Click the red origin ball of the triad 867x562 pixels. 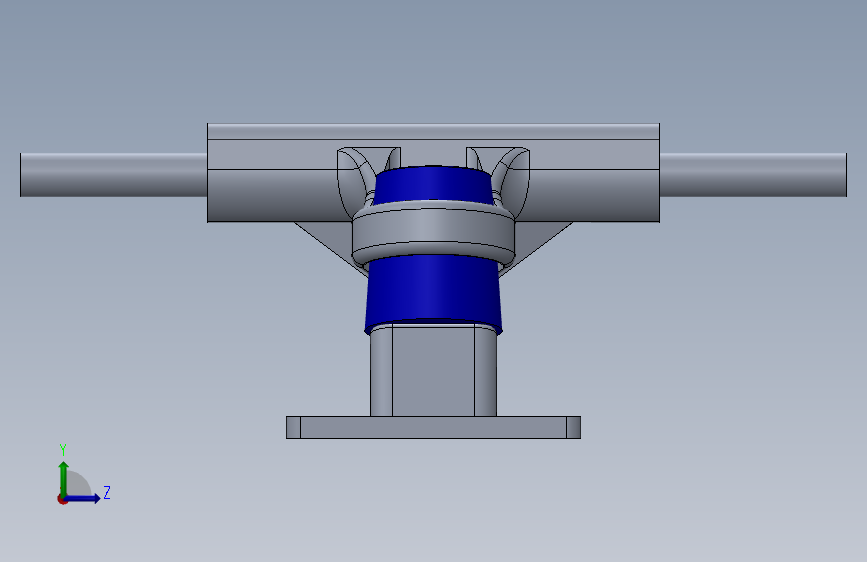(x=62, y=499)
